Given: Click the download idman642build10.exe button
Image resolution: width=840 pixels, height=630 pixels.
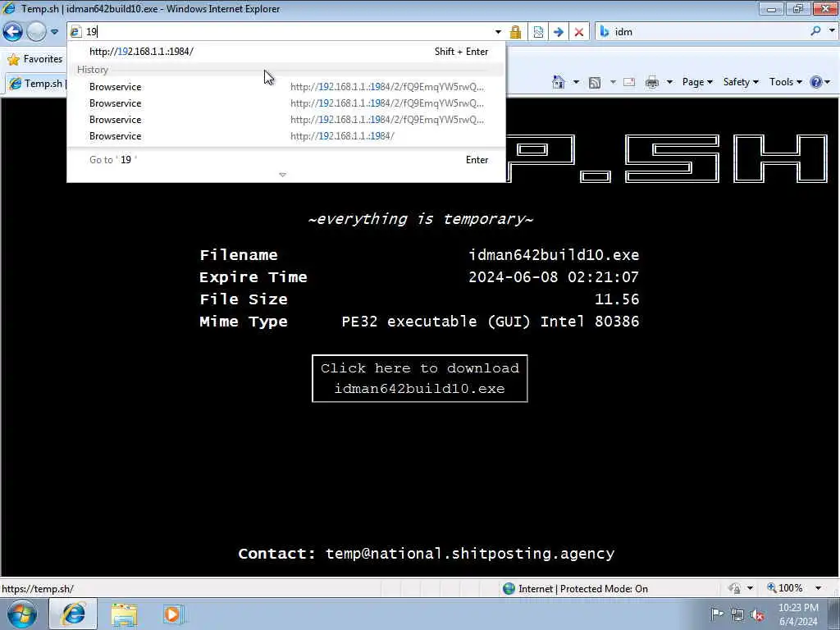Looking at the screenshot, I should tap(419, 378).
